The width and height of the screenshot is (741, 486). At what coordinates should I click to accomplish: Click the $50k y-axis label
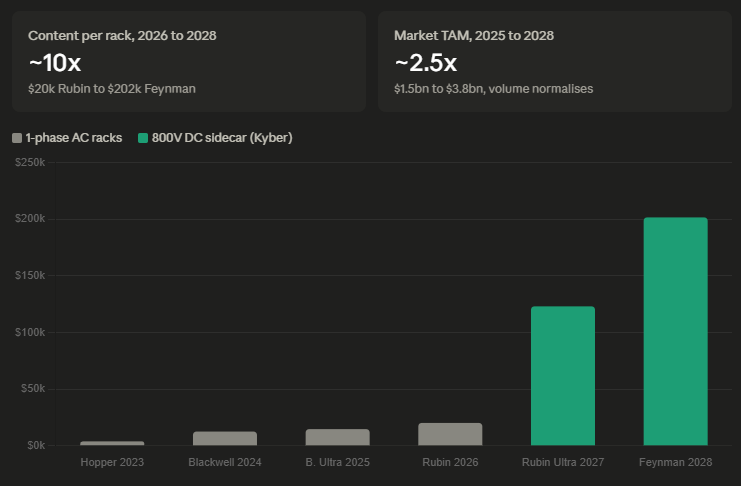33,389
